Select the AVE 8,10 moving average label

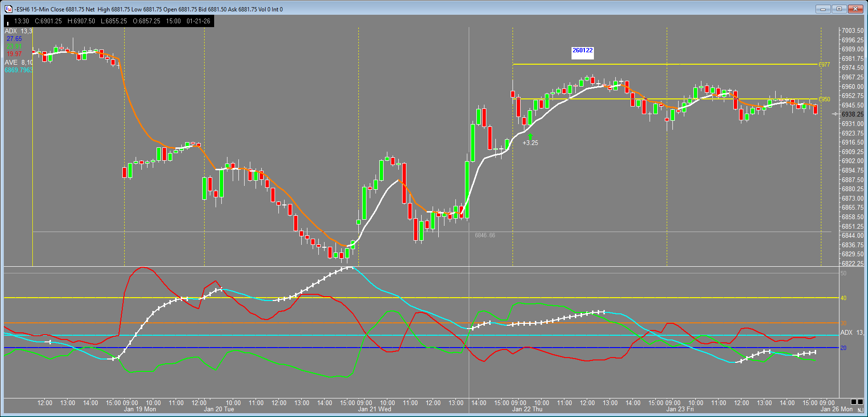pos(19,62)
